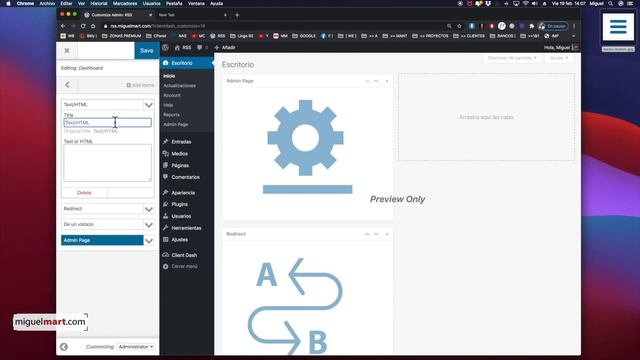Image resolution: width=640 pixels, height=360 pixels.
Task: Move Admin Page box up arrow
Action: 367,81
